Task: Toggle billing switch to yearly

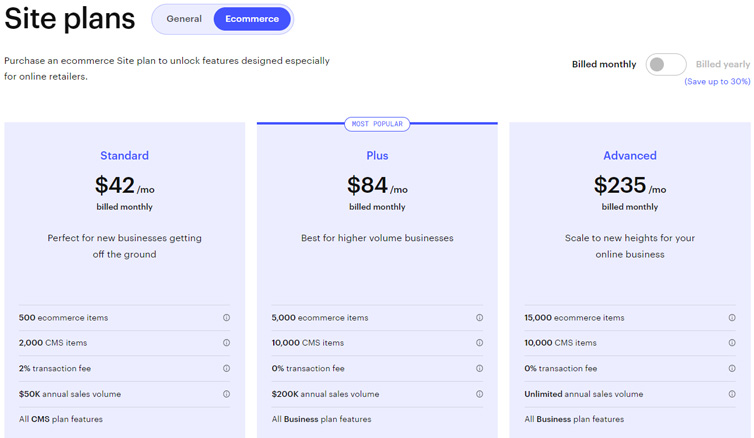Action: point(666,64)
